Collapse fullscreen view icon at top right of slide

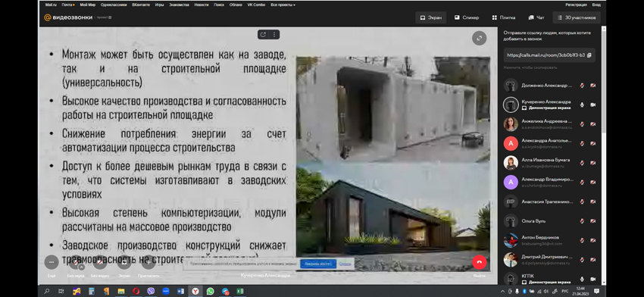click(x=479, y=38)
